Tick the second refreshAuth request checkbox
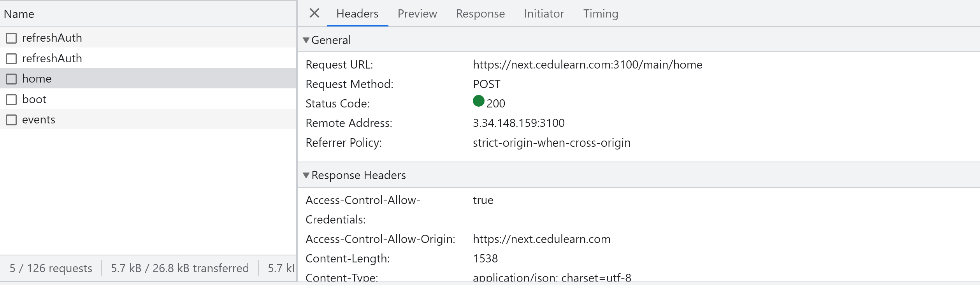980x285 pixels. pyautogui.click(x=11, y=59)
